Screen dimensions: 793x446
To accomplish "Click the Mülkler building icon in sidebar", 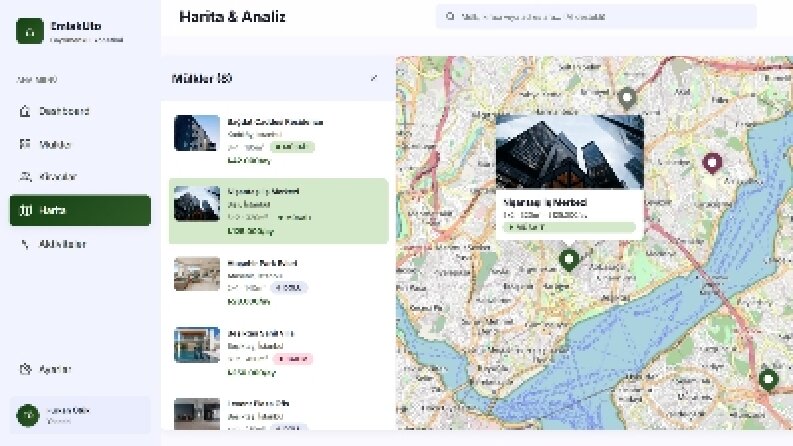I will point(25,144).
